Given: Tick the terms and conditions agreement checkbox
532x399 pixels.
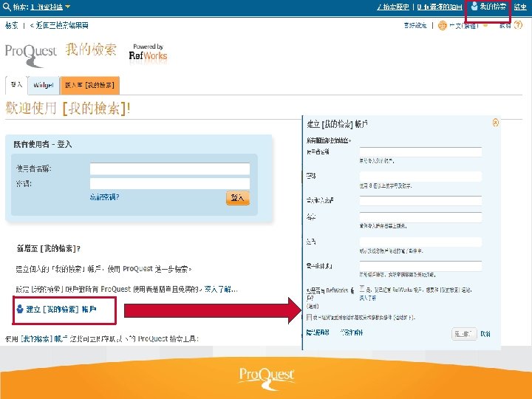Looking at the screenshot, I should (x=309, y=317).
